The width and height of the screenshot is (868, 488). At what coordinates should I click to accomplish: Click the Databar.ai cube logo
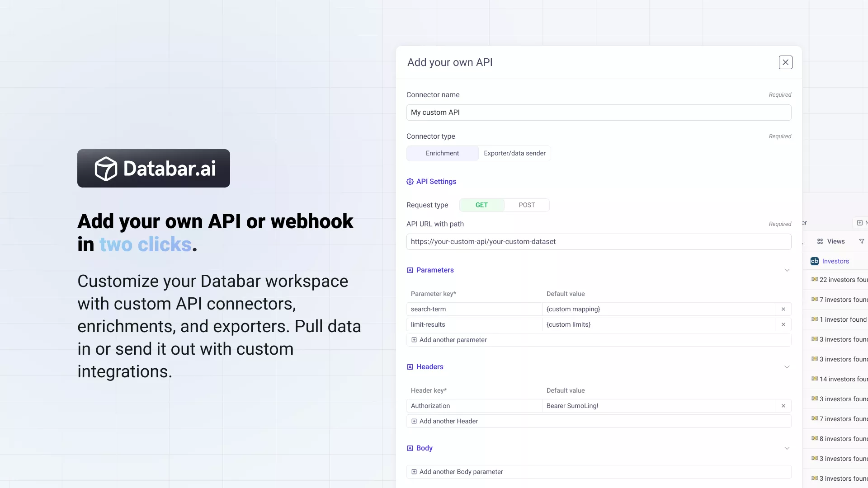point(106,169)
